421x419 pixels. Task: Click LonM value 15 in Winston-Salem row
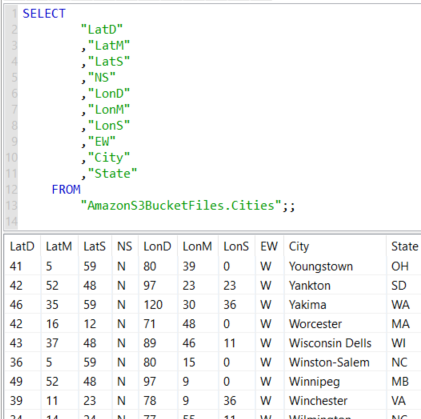coord(189,362)
